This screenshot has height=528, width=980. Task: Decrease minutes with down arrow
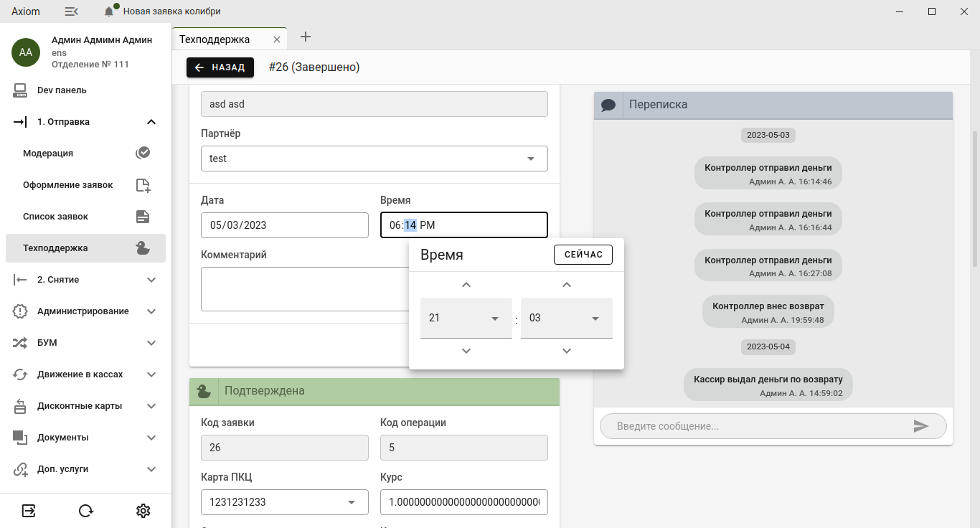point(567,351)
